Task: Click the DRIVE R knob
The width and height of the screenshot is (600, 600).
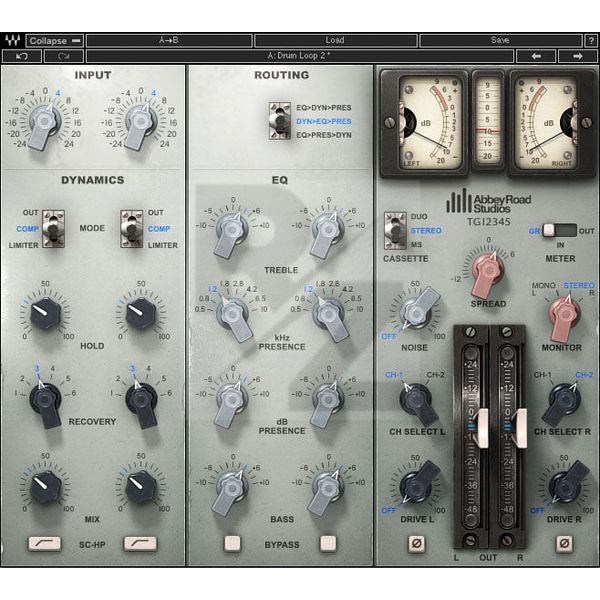Action: coord(566,485)
